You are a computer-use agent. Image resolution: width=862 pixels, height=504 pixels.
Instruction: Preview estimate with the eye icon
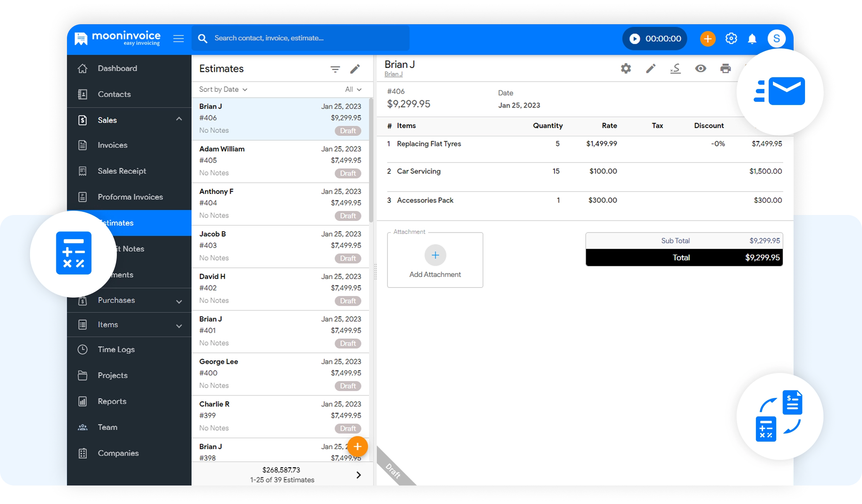click(700, 68)
